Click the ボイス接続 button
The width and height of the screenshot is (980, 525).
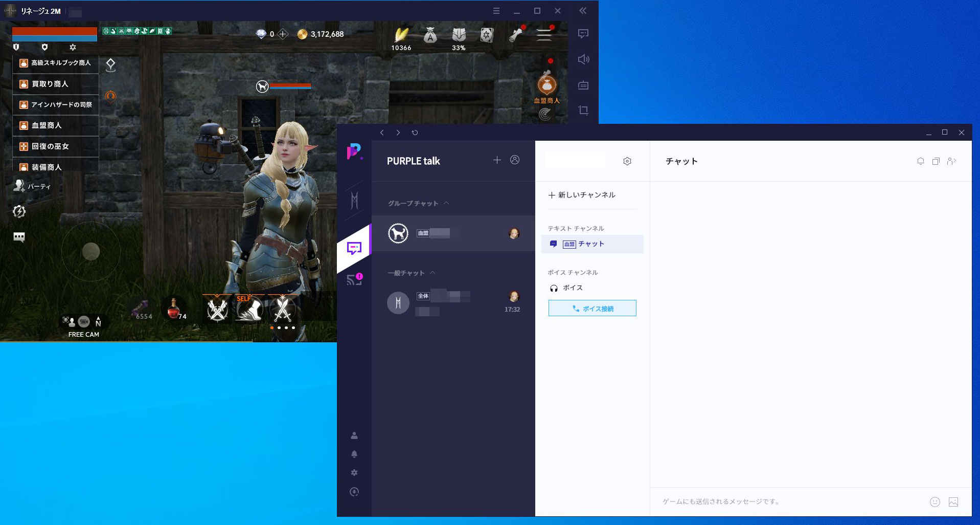click(x=592, y=308)
